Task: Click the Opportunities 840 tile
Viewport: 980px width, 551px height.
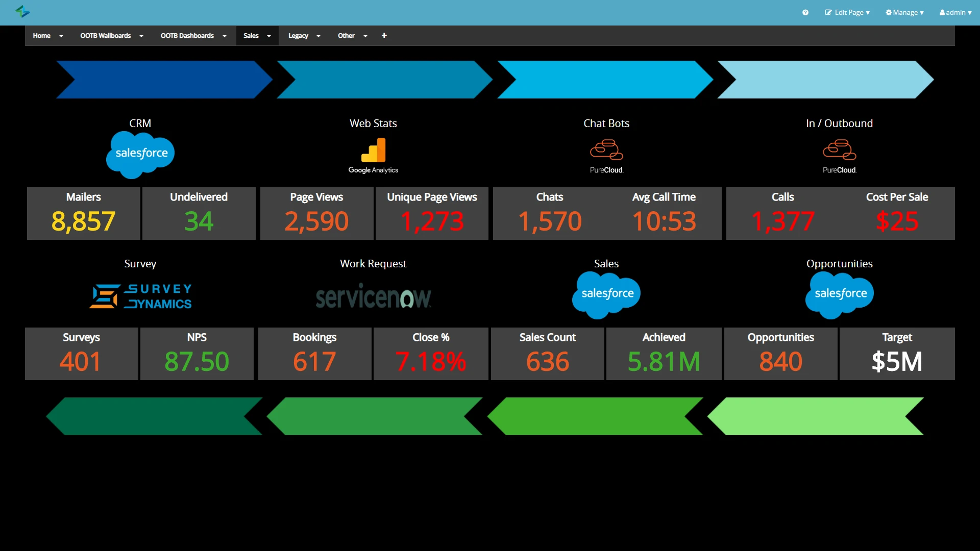Action: click(x=781, y=354)
